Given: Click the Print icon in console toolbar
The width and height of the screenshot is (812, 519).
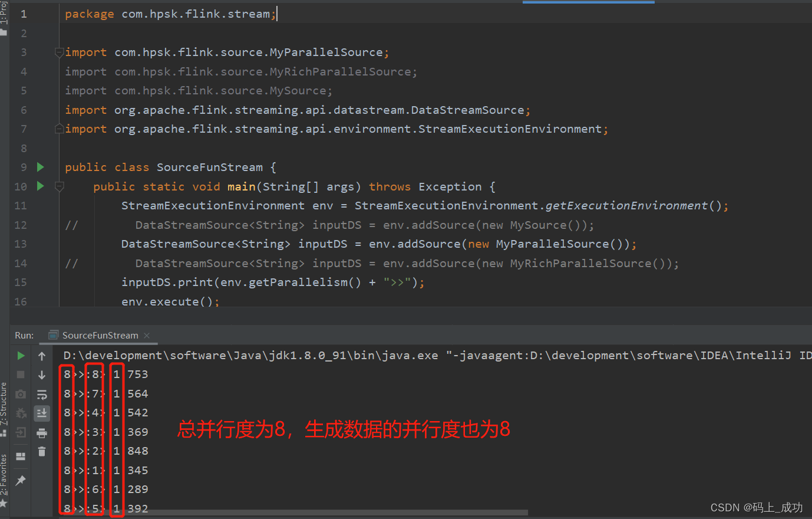Looking at the screenshot, I should (x=42, y=433).
